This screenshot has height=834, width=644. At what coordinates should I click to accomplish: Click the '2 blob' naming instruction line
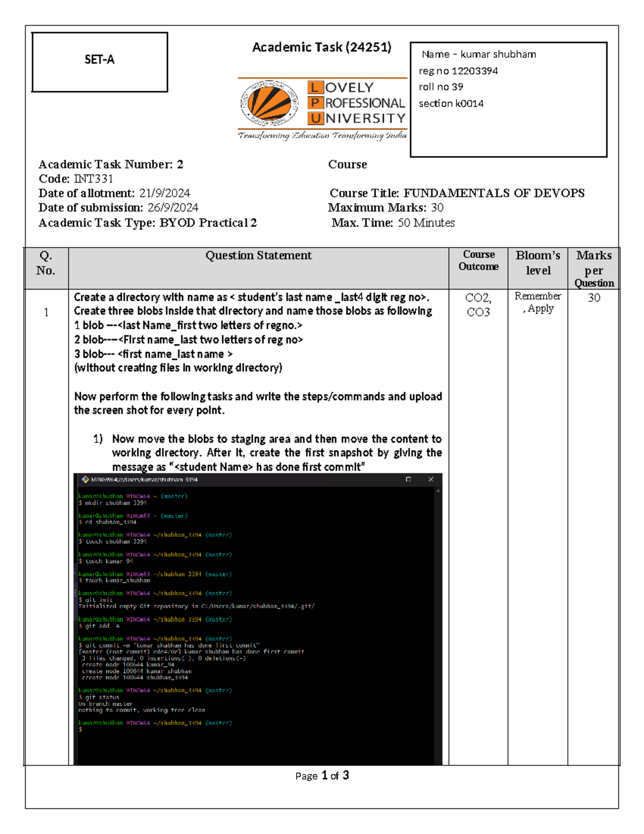pyautogui.click(x=189, y=340)
